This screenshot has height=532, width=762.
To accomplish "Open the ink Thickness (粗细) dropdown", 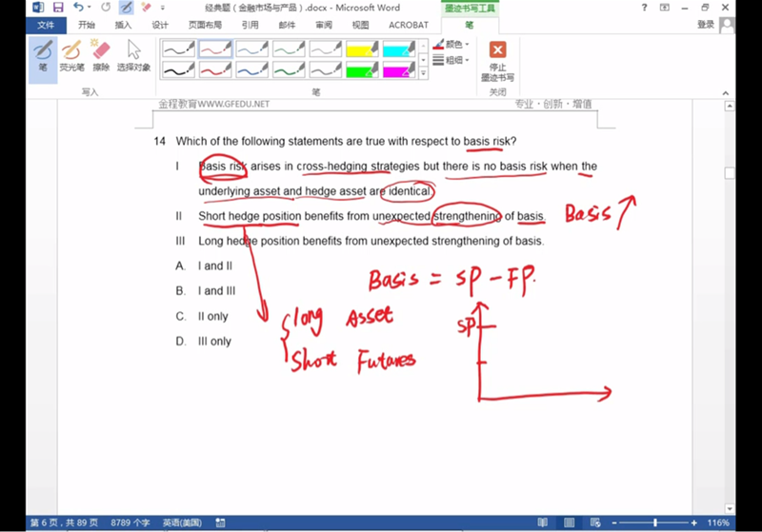I will click(451, 60).
